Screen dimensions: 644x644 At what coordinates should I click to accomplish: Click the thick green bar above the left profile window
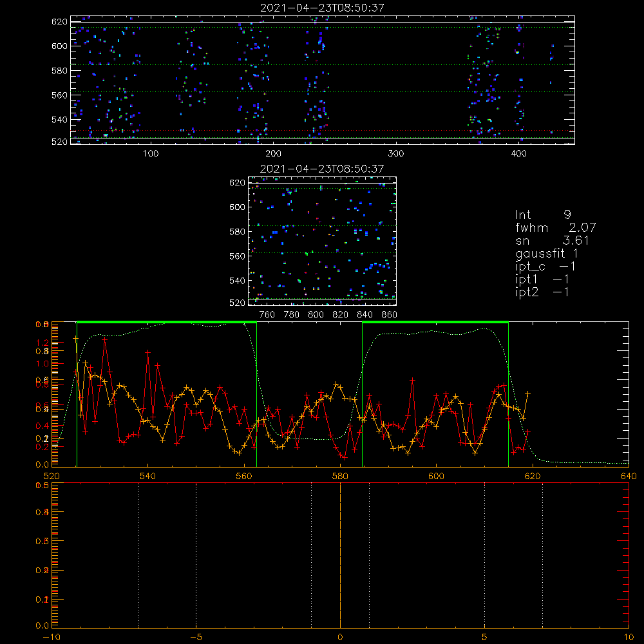click(167, 323)
